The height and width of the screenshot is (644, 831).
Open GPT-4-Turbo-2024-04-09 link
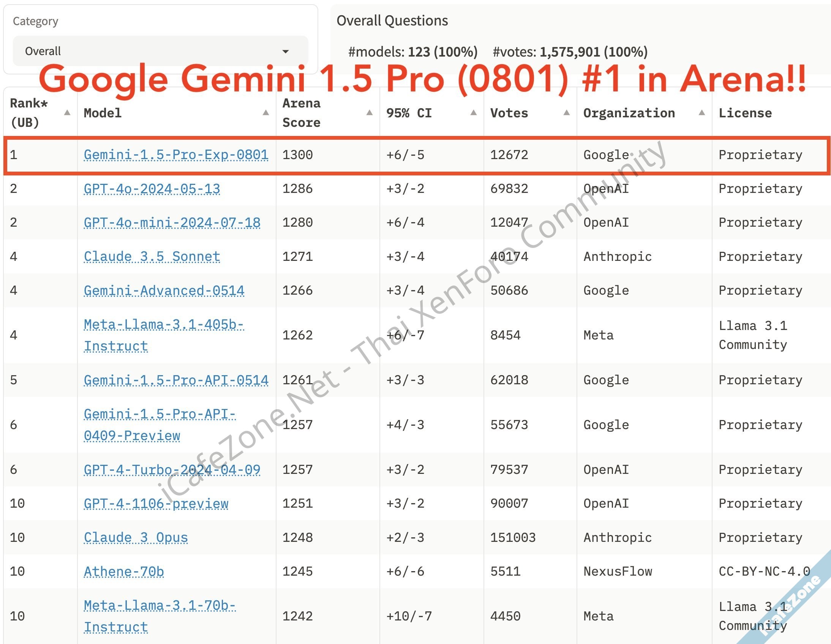[172, 470]
